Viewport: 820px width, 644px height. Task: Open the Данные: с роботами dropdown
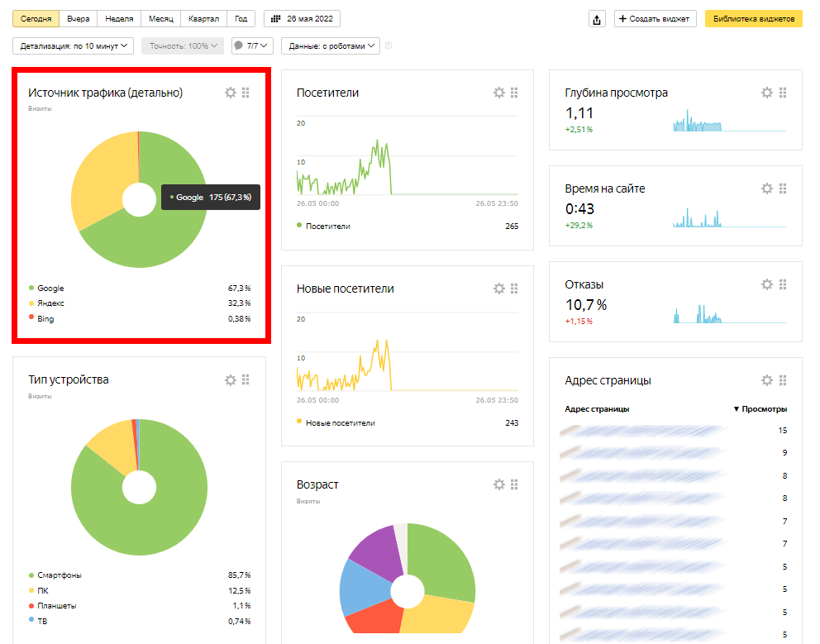(331, 46)
